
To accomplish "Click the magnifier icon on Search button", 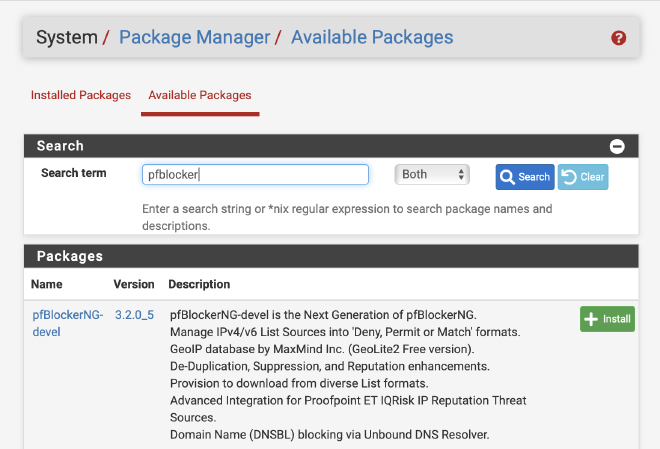I will 507,177.
